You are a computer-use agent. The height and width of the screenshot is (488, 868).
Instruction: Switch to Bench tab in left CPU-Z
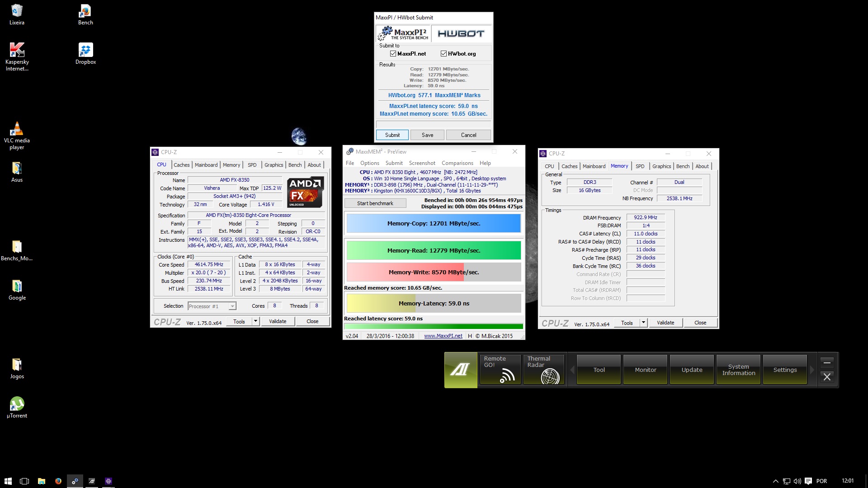click(x=295, y=165)
